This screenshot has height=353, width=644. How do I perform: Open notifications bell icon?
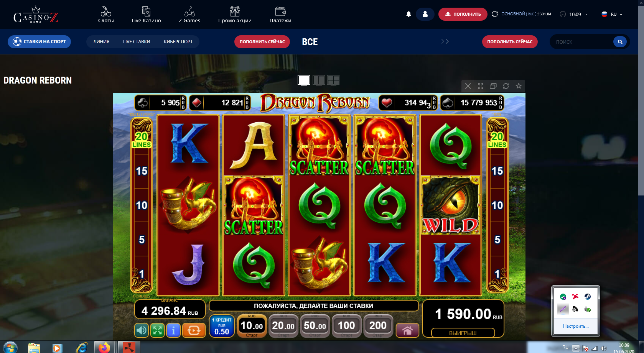408,14
